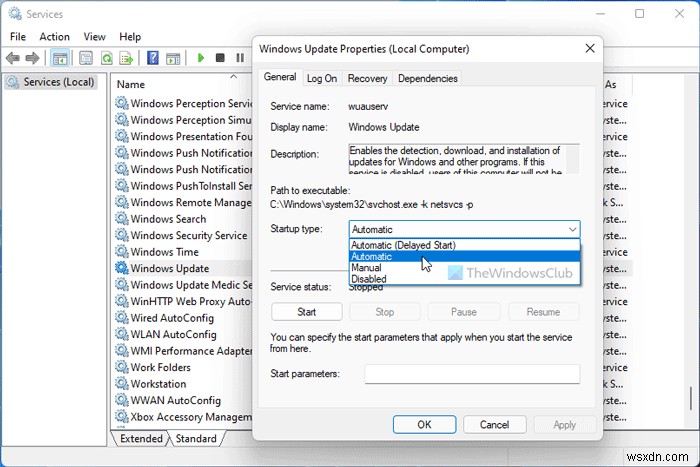Click the Cancel button
Screen dimensions: 700x467
pyautogui.click(x=494, y=424)
